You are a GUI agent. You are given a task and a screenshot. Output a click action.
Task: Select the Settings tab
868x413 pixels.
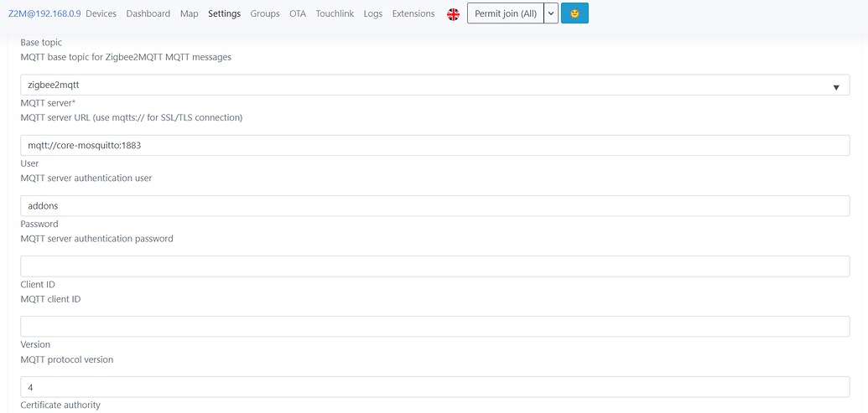[x=224, y=13]
